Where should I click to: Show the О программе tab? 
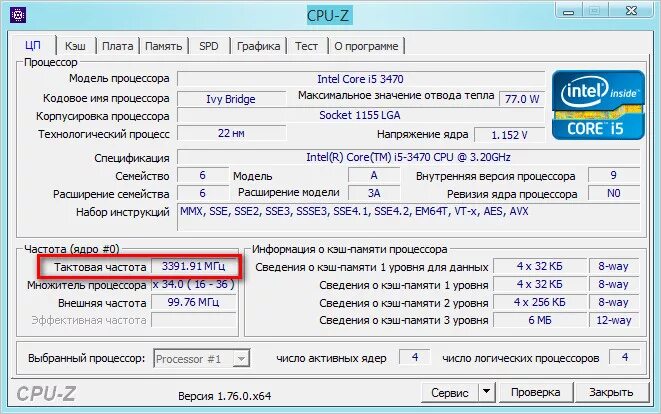click(366, 46)
